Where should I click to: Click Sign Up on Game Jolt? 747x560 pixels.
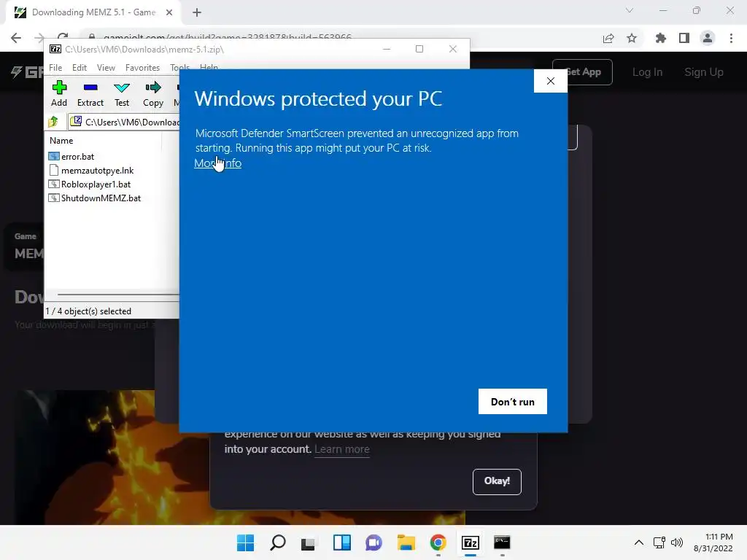point(704,72)
